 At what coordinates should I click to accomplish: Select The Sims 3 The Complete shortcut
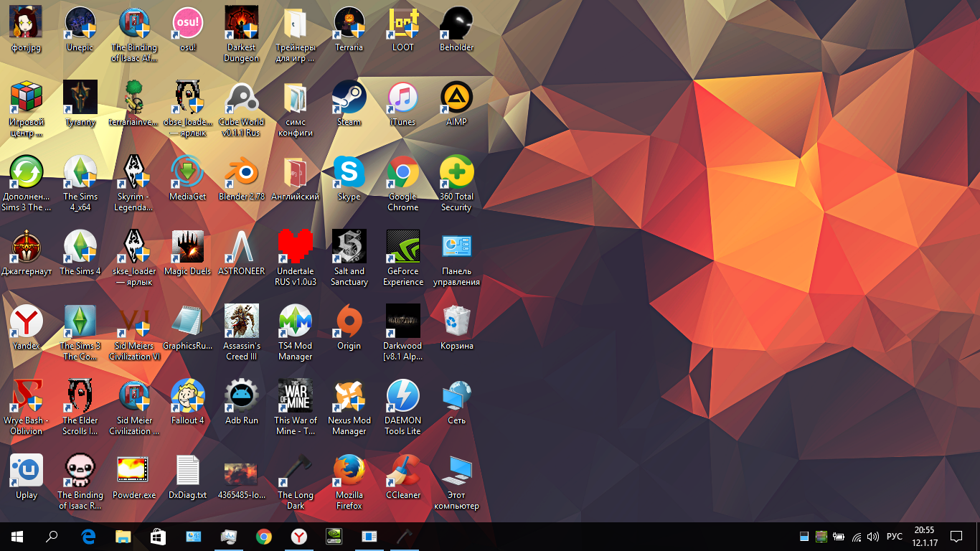80,321
